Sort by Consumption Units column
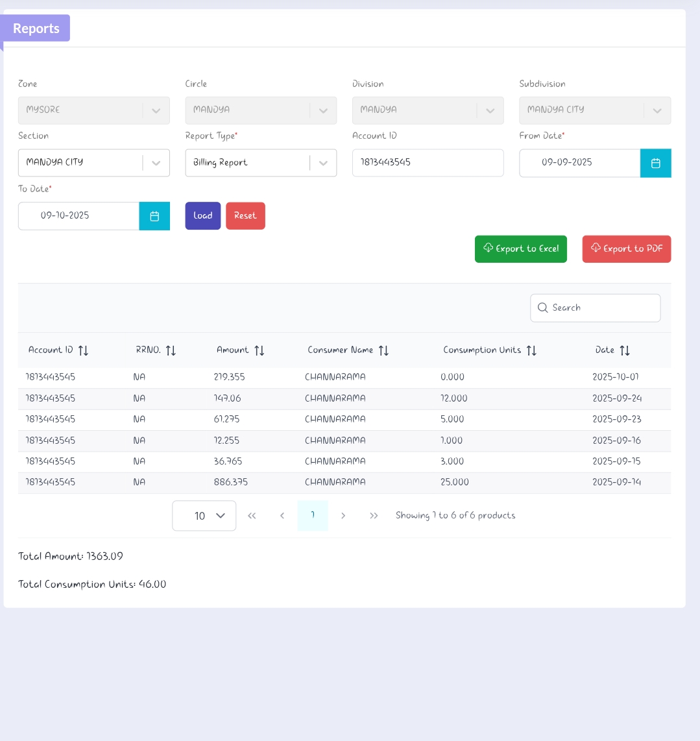Screen dimensions: 700x741 [x=531, y=350]
